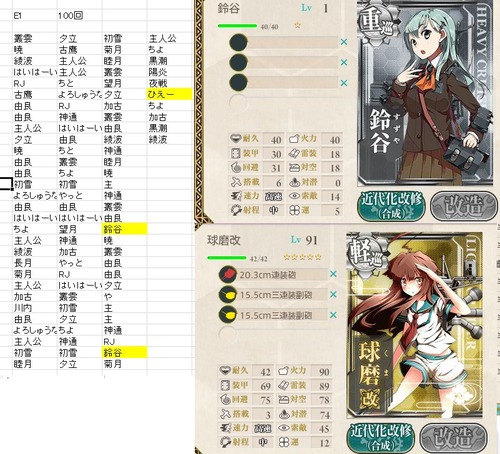Screen dimensions: 500x454
Task: Open 近代化改修 for 球磨改
Action: tap(381, 438)
